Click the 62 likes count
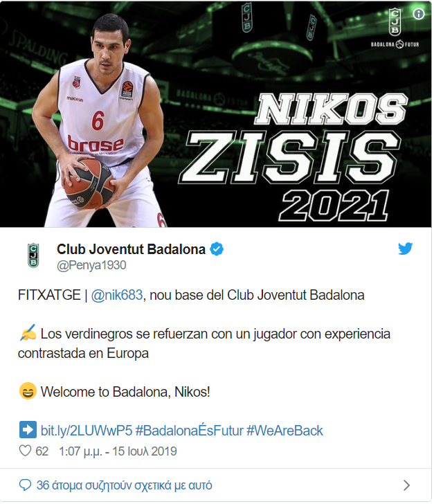This screenshot has height=504, width=434. point(42,451)
